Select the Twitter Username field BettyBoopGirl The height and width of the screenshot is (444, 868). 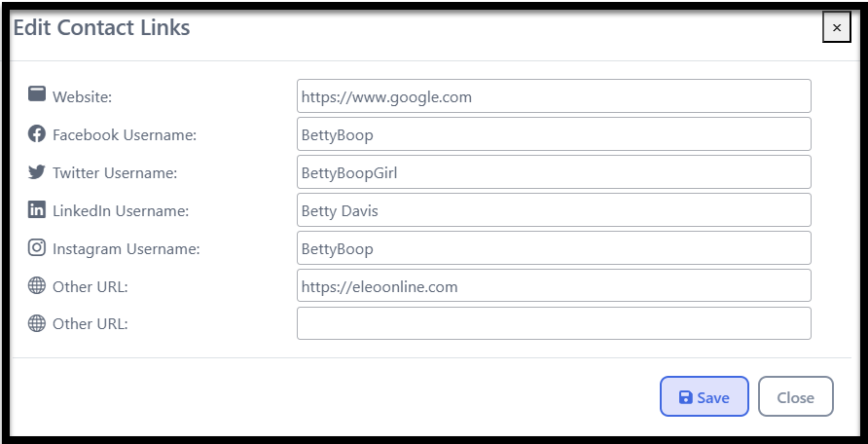click(554, 171)
